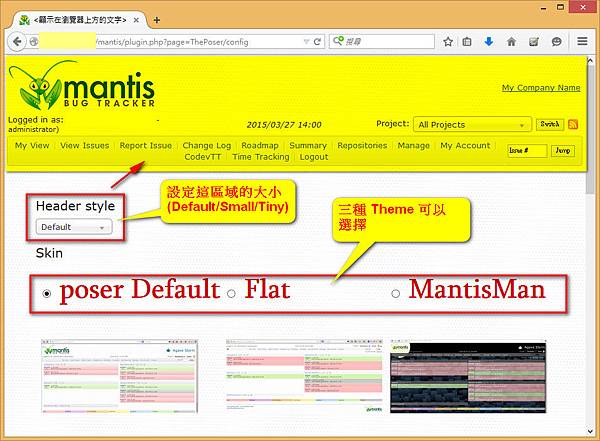Open the URL history dropdown arrow
This screenshot has width=600, height=441.
coord(306,41)
